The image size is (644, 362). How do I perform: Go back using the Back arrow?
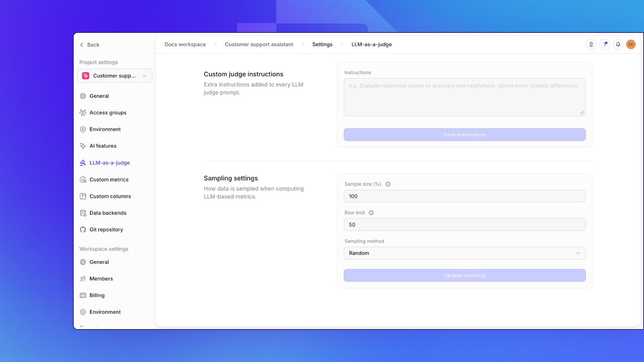[82, 45]
